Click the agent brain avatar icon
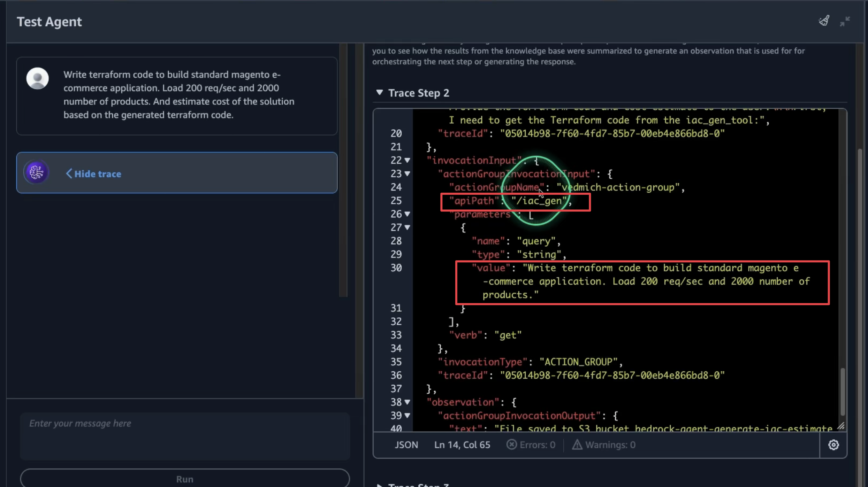This screenshot has width=868, height=487. point(36,172)
